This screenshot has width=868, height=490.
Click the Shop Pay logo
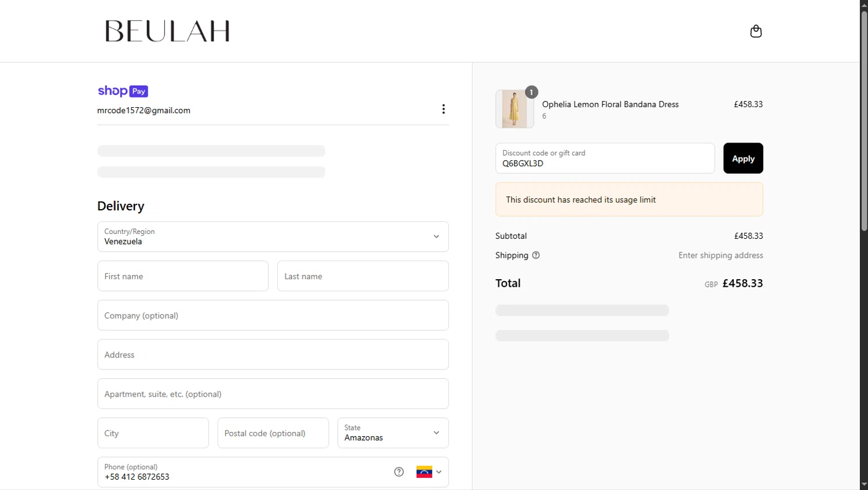tap(123, 91)
